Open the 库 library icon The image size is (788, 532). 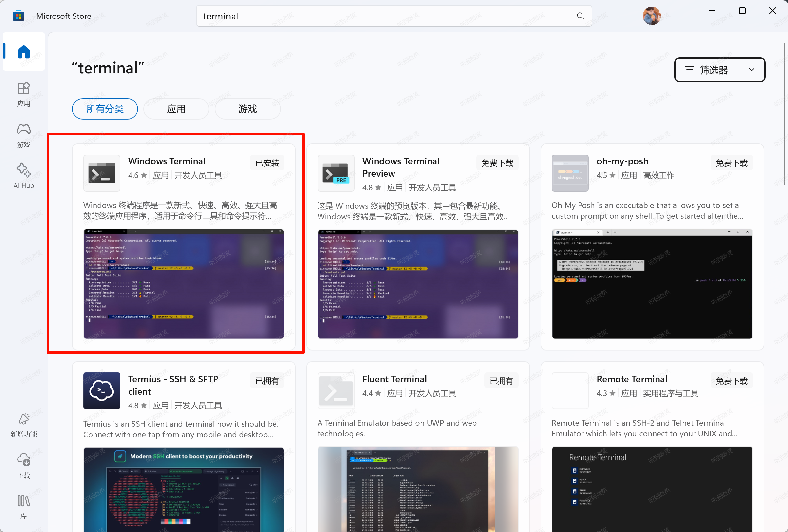[24, 507]
